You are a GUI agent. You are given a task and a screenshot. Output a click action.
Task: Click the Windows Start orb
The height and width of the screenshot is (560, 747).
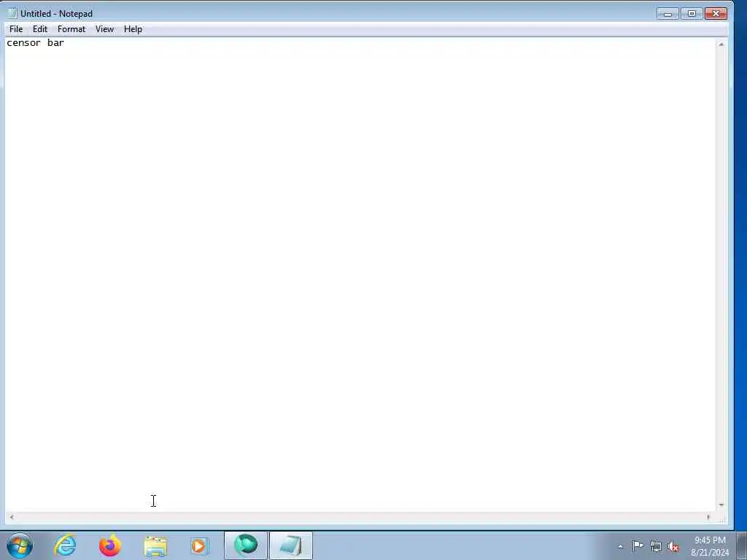pos(20,545)
